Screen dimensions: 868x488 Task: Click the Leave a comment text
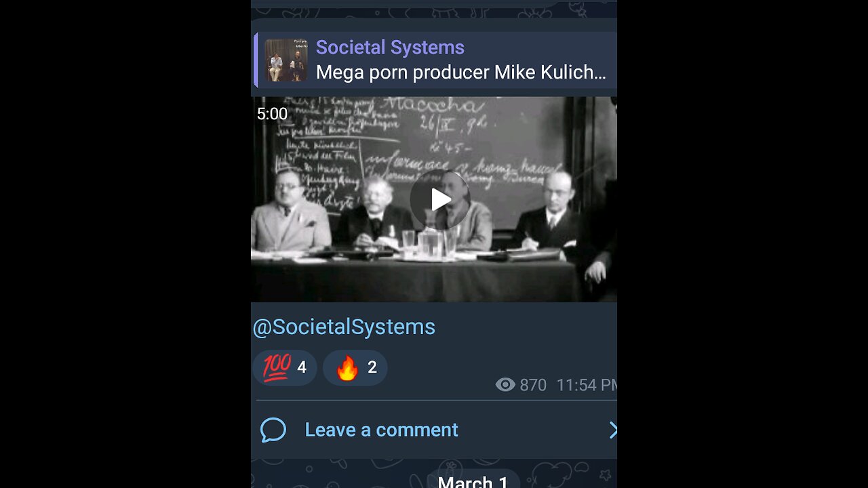click(382, 430)
